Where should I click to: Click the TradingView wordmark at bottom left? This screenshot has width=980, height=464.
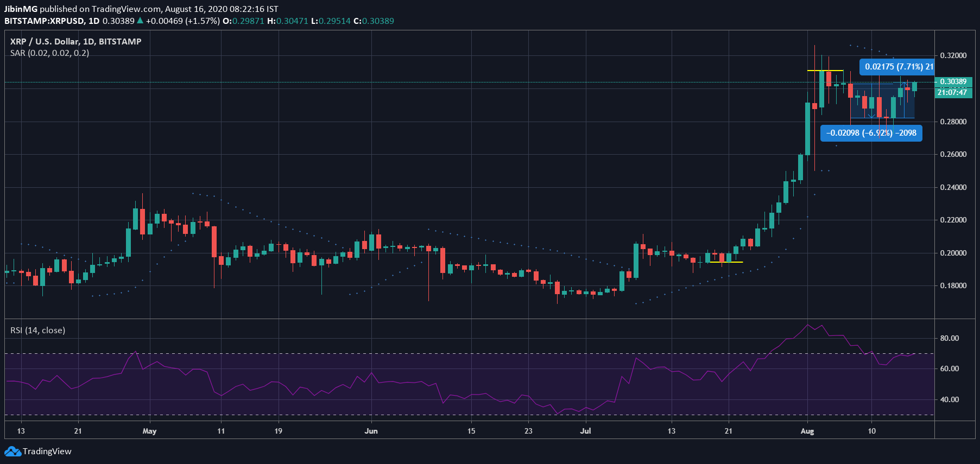pos(47,452)
